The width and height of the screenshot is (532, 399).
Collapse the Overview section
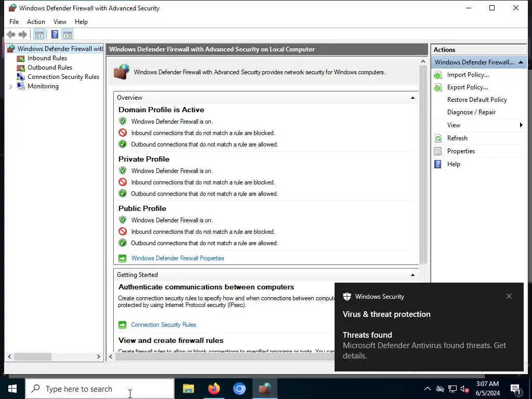click(413, 98)
